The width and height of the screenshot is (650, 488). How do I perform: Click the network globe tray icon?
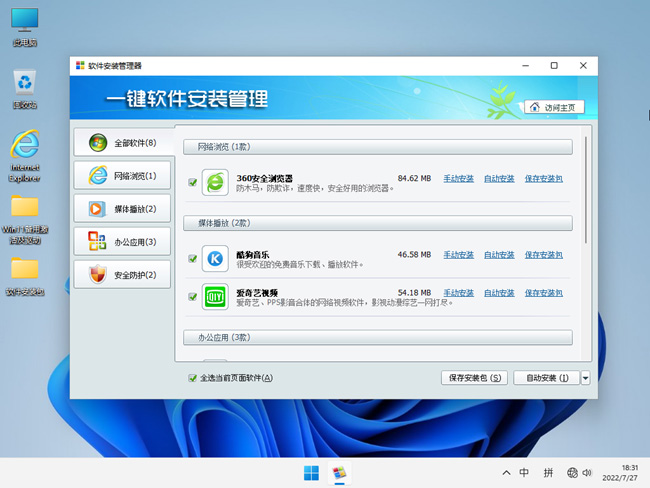click(572, 473)
